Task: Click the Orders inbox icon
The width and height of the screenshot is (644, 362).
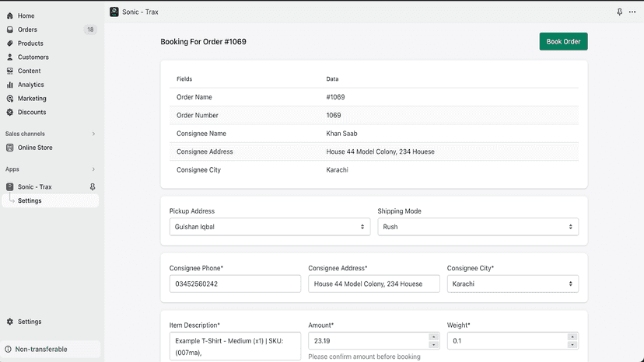Action: click(10, 30)
